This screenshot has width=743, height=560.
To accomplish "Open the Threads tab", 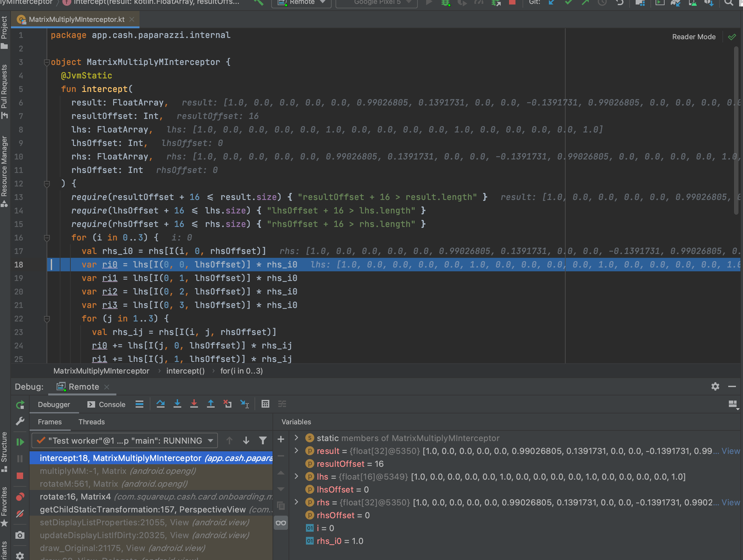I will pyautogui.click(x=91, y=421).
